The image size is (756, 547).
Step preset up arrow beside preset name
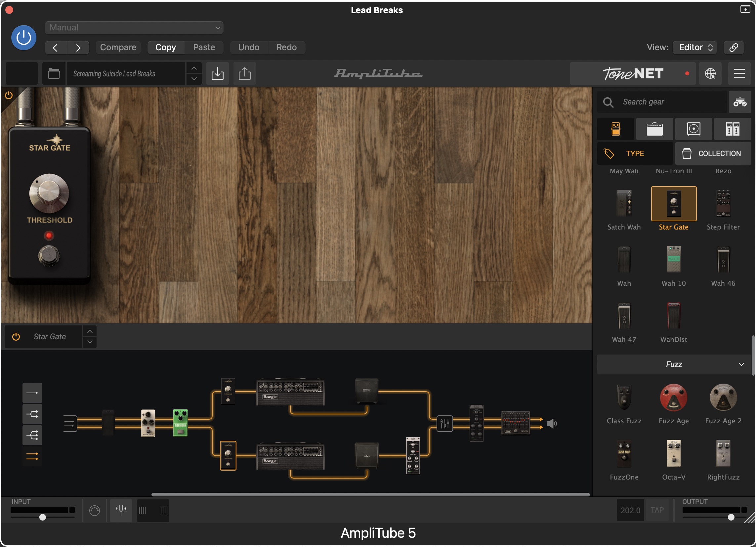point(194,68)
